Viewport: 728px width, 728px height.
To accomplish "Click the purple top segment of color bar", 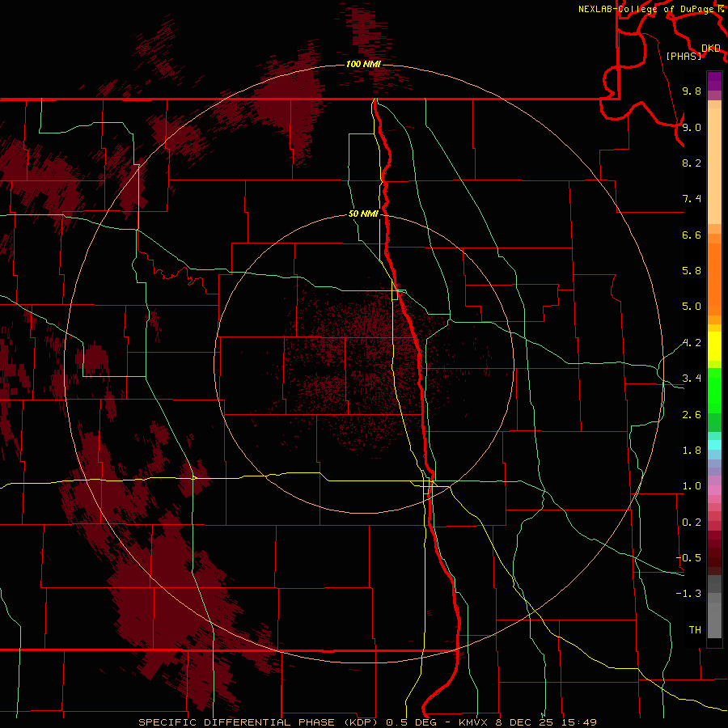I will tap(714, 81).
